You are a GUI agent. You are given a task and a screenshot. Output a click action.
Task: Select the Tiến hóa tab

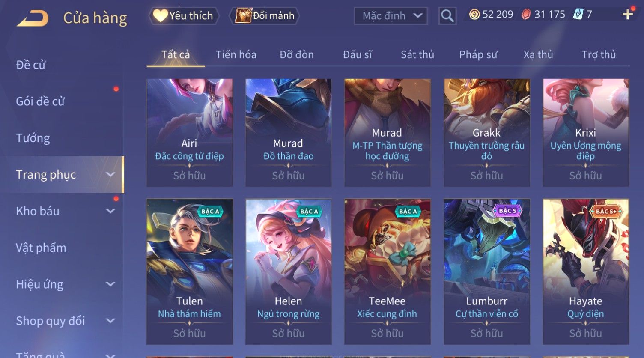click(x=236, y=54)
